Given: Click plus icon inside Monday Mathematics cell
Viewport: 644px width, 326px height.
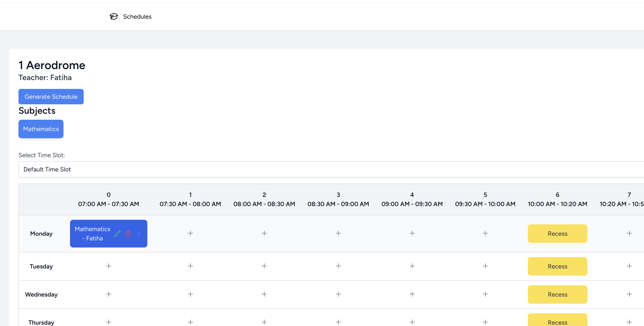Looking at the screenshot, I should tap(139, 233).
